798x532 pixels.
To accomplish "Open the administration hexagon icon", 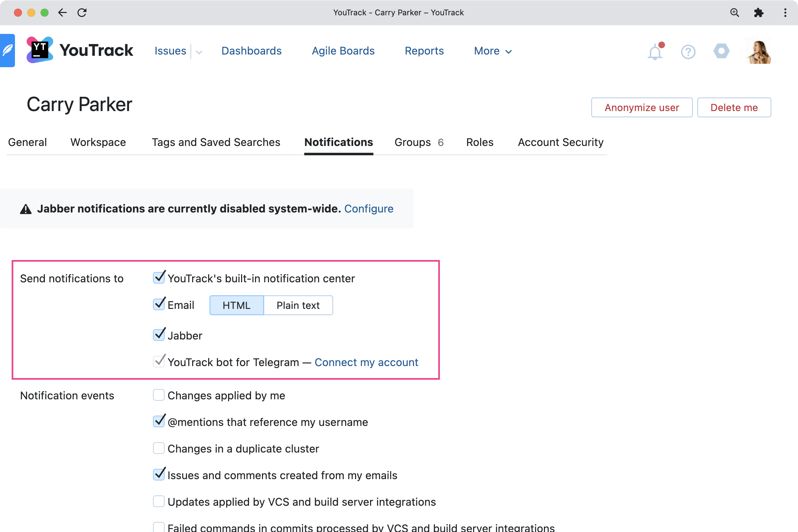I will click(x=721, y=51).
